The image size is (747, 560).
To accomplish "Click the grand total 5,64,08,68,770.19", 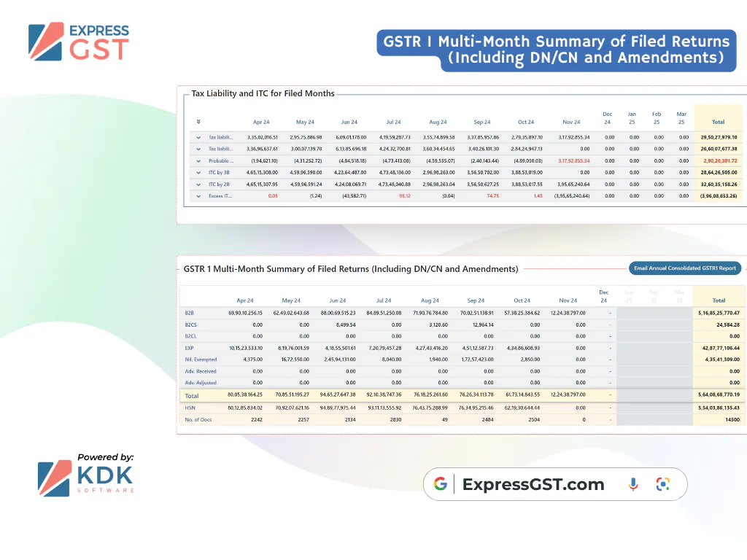I will point(719,394).
